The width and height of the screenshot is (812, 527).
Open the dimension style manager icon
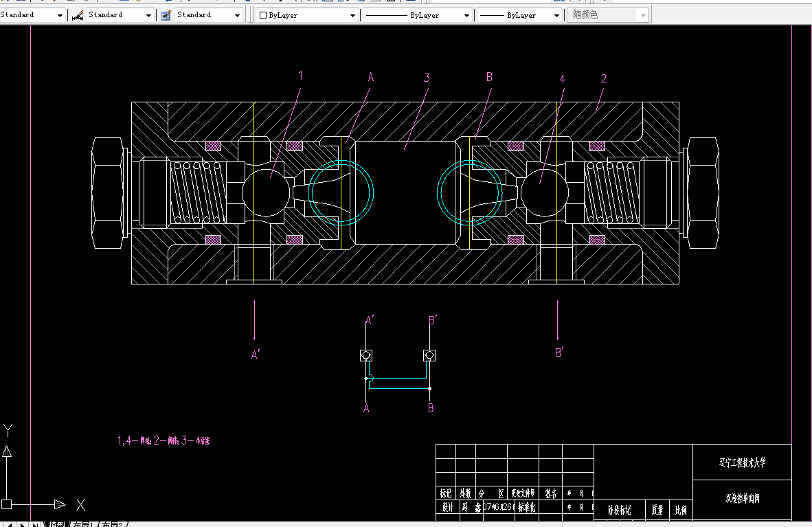[78, 16]
